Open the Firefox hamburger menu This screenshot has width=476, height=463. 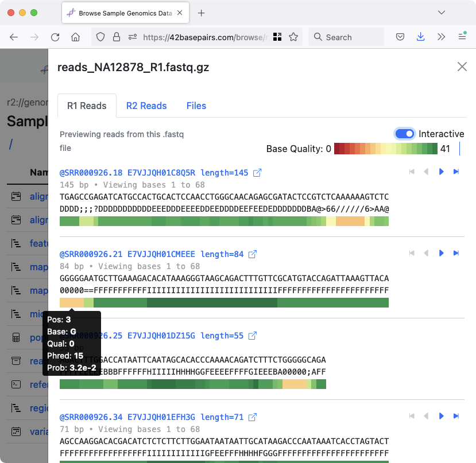(x=462, y=36)
